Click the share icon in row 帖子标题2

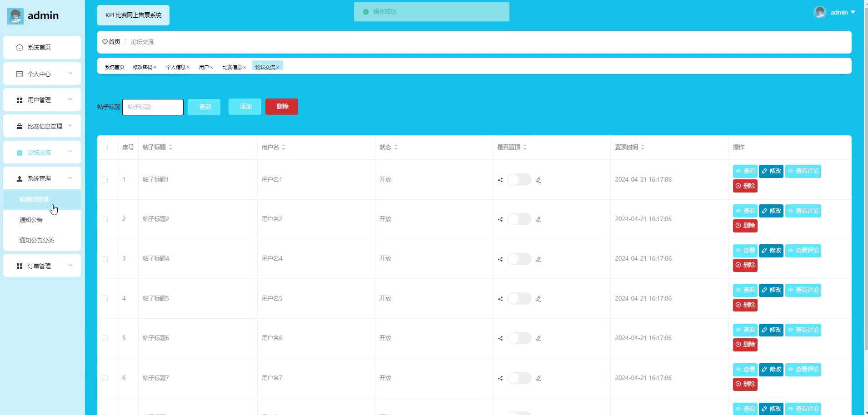point(500,219)
